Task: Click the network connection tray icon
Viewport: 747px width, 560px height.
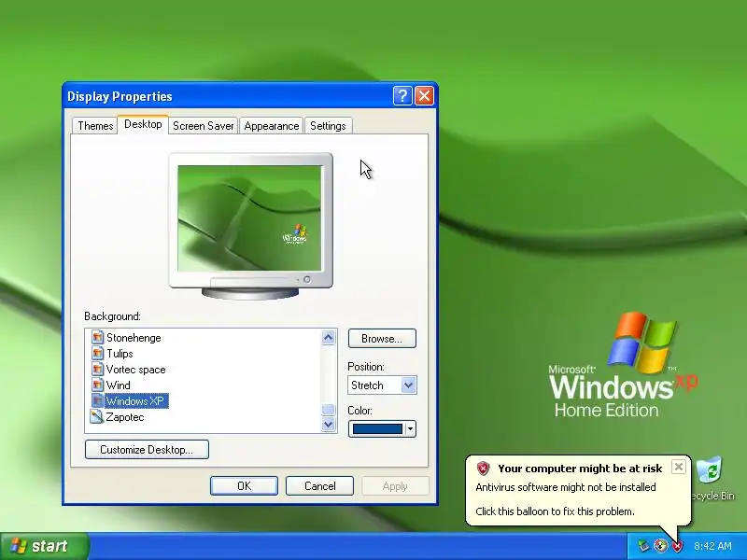Action: 643,546
